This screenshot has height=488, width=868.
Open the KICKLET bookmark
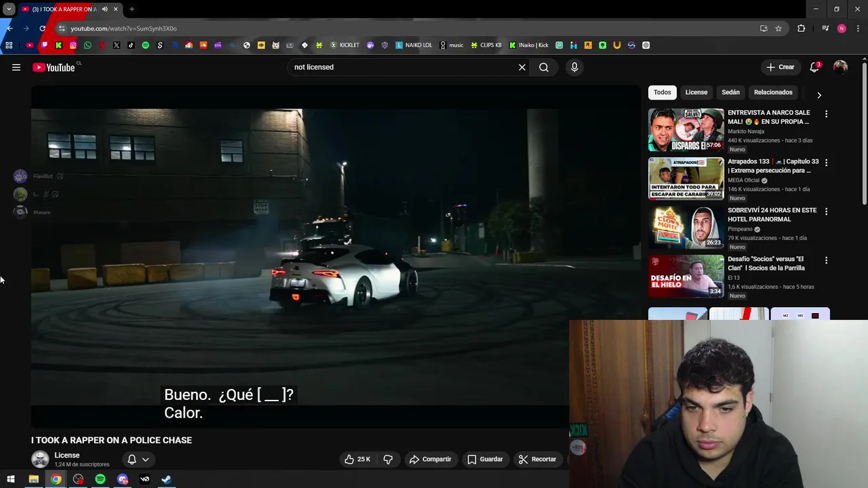pyautogui.click(x=344, y=45)
